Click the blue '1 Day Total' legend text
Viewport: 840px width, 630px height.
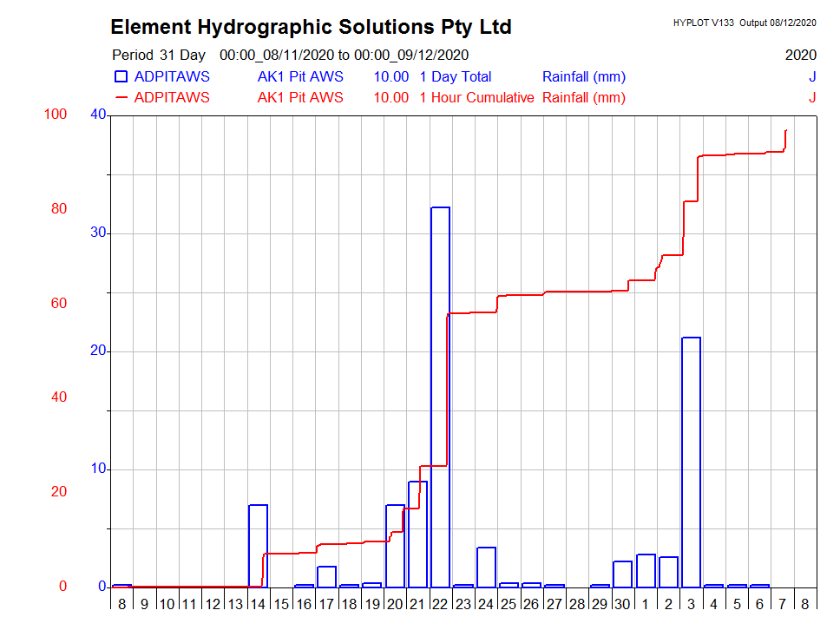tap(455, 76)
